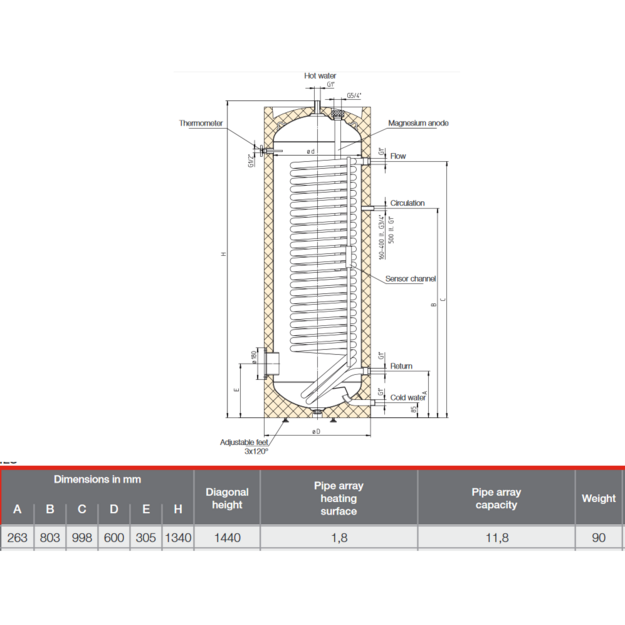
Task: Click the Magnesium anode label
Action: tap(418, 123)
